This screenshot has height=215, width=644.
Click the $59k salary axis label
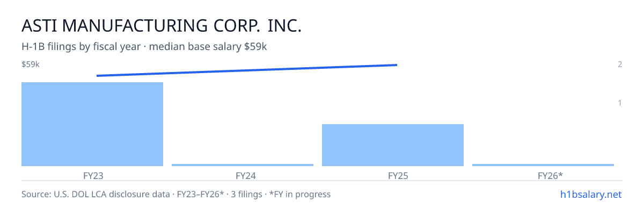(31, 64)
